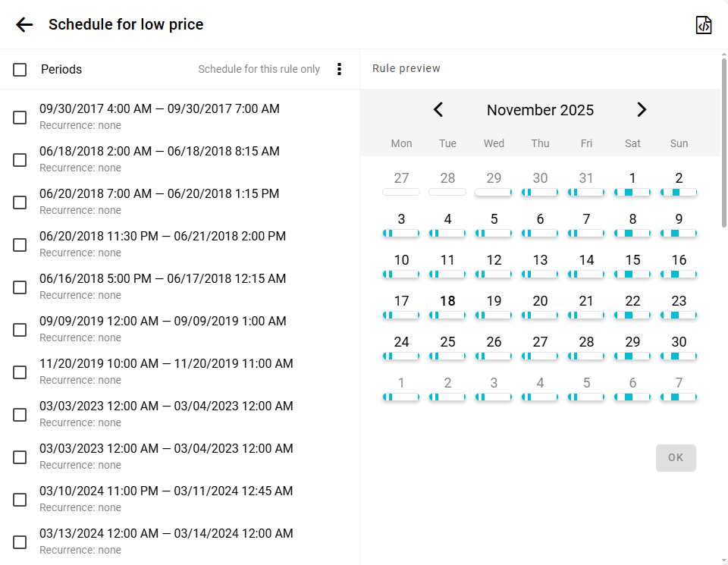Check the 03/10/2024 11:00 PM period
This screenshot has height=565, width=728.
(20, 500)
